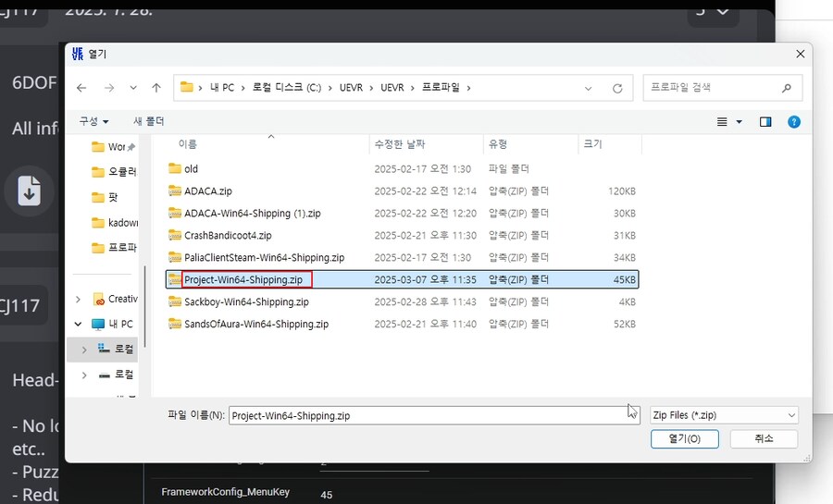Image resolution: width=833 pixels, height=504 pixels.
Task: Change view layout icon
Action: (722, 122)
